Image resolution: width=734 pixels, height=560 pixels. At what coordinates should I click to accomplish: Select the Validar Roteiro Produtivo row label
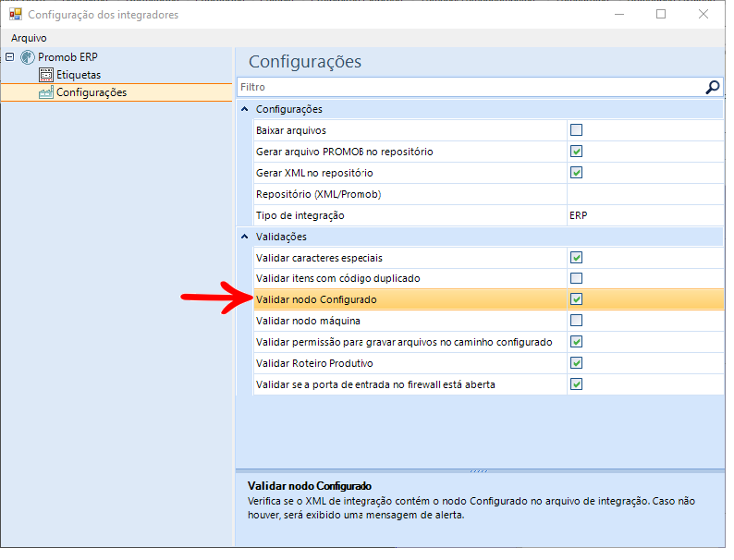point(314,363)
